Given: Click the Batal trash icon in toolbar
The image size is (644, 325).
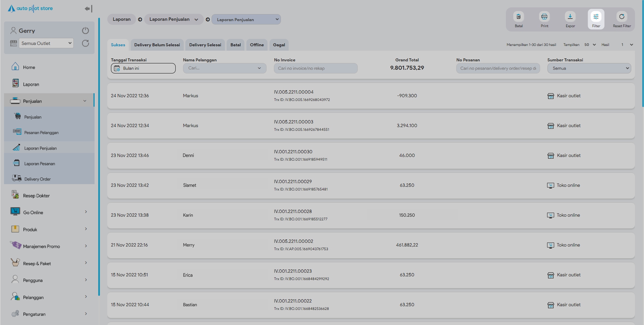Looking at the screenshot, I should (x=518, y=17).
